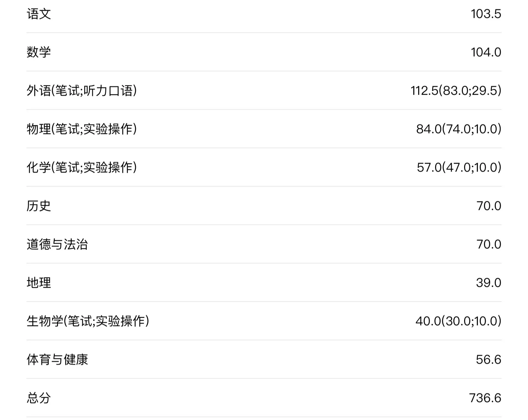Click the 化学(笔试;实验操作) label

click(81, 167)
